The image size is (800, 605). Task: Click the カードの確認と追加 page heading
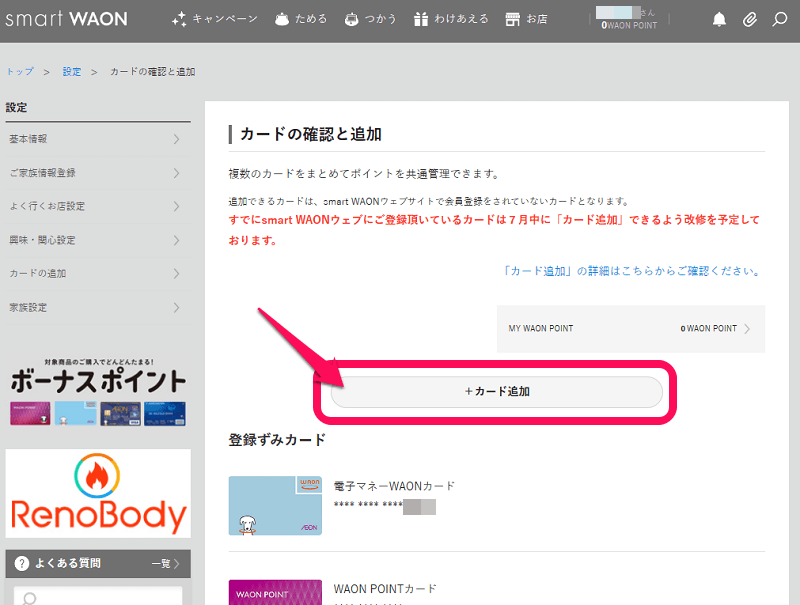[x=311, y=134]
